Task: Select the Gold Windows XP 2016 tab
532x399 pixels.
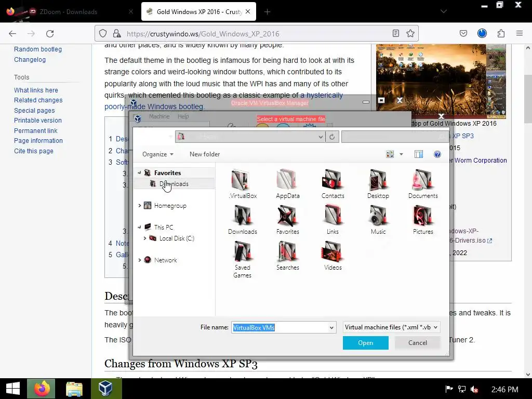Action: (x=198, y=11)
